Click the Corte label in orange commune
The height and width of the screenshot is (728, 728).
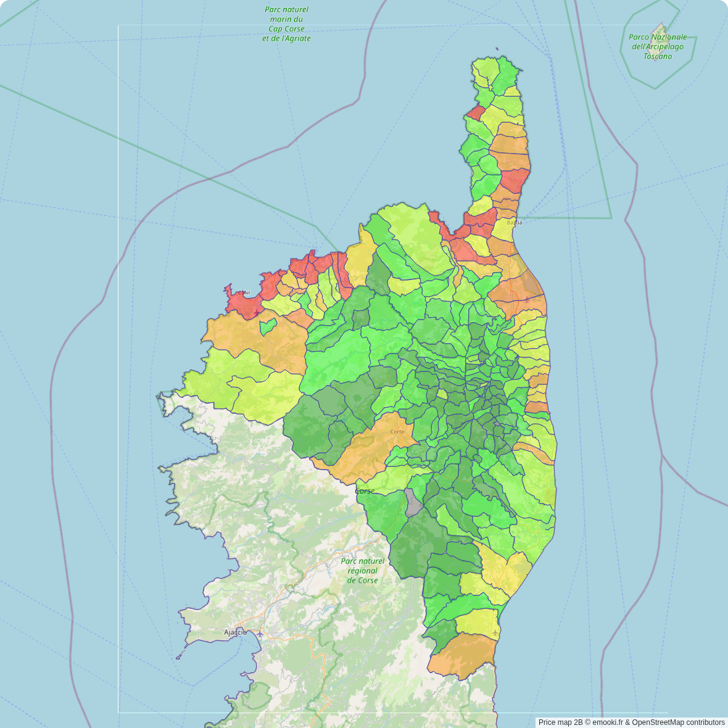pyautogui.click(x=397, y=432)
